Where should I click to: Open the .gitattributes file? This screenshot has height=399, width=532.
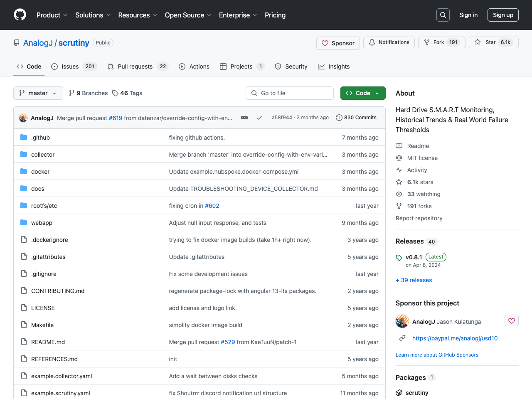coord(48,257)
